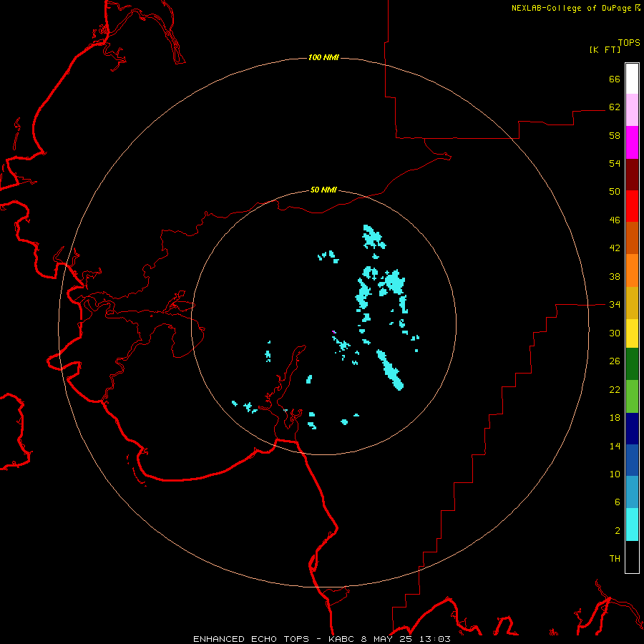
Task: Click the magenta legend swatch
Action: click(632, 142)
